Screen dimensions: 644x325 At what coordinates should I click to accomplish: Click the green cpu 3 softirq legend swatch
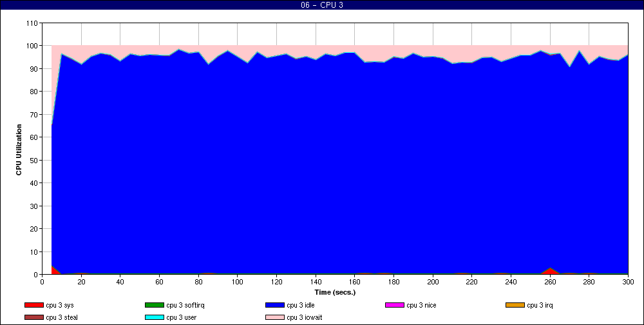pos(155,305)
